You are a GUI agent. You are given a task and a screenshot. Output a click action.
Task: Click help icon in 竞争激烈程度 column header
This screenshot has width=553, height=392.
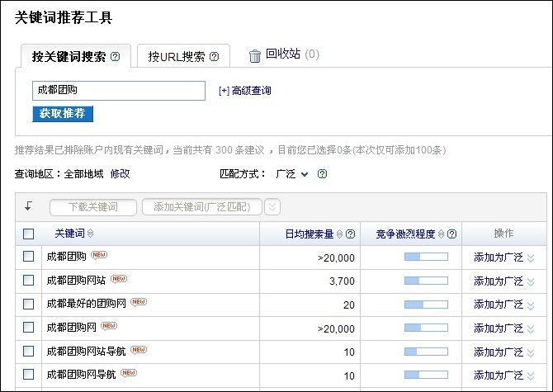coord(452,234)
